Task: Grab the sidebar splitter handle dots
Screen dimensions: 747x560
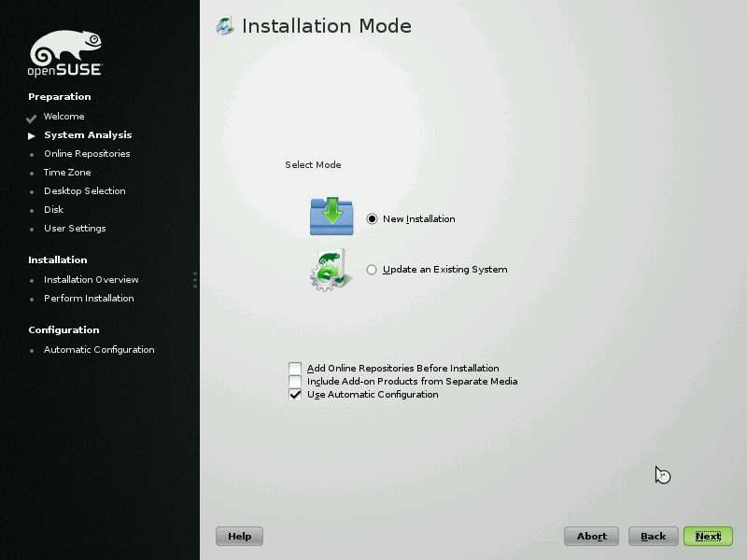Action: click(x=195, y=280)
